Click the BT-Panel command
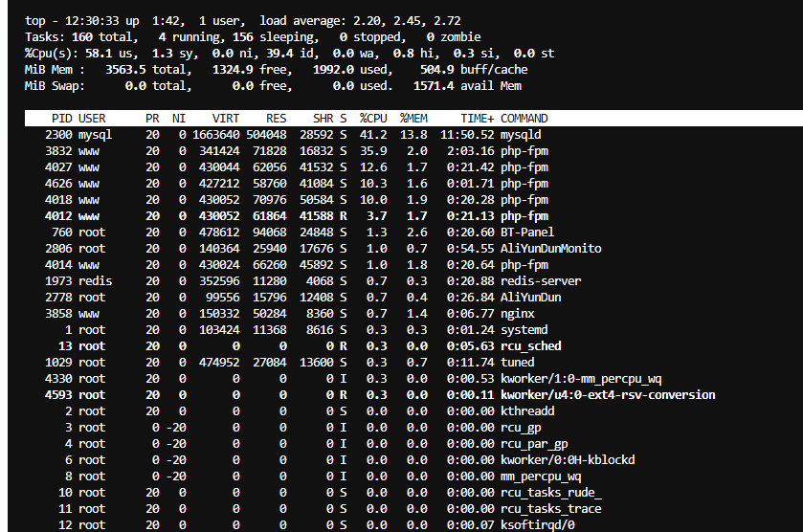Viewport: 803px width, 532px height. tap(527, 233)
